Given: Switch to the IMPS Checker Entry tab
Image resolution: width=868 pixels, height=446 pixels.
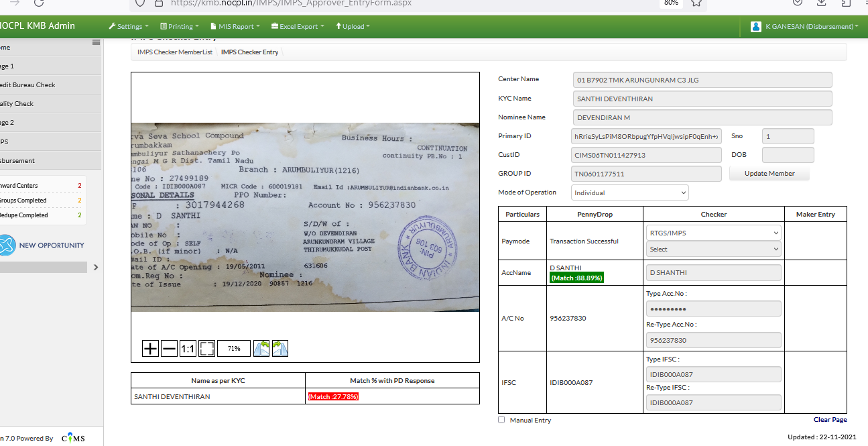Looking at the screenshot, I should [x=249, y=52].
